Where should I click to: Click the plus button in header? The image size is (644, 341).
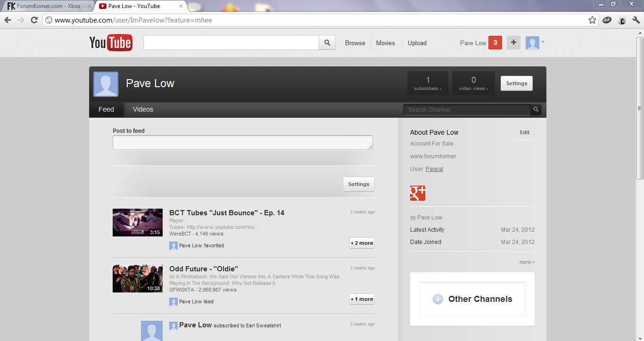click(x=513, y=43)
